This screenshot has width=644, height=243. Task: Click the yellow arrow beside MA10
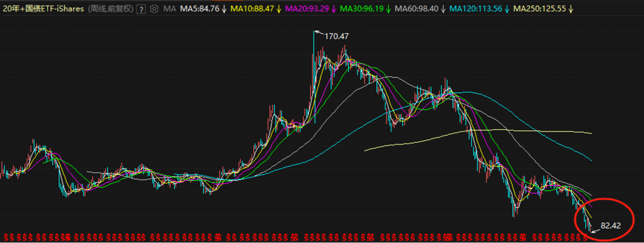click(x=278, y=9)
